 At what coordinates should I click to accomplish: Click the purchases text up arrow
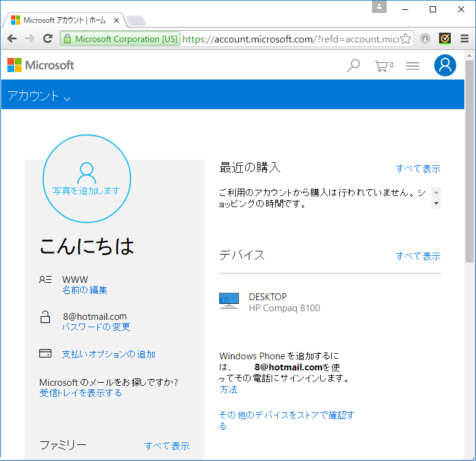click(x=436, y=192)
